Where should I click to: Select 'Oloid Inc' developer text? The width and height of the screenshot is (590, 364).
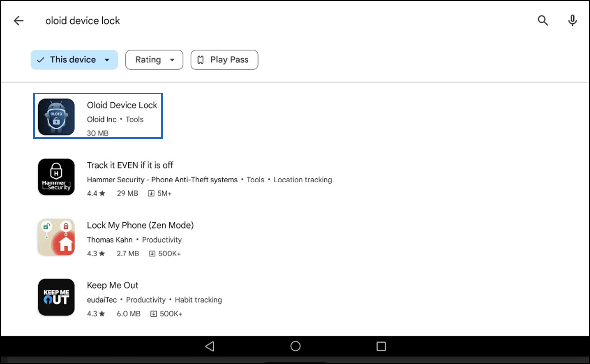pos(102,119)
